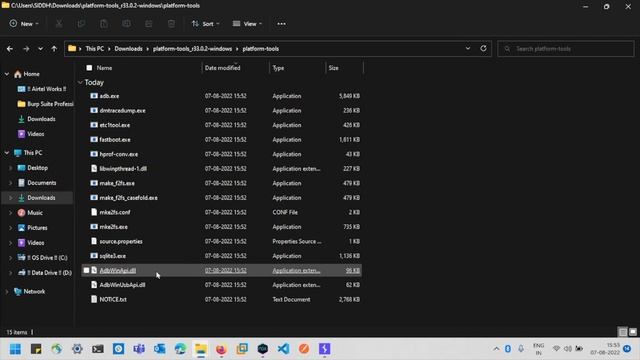Go back using the back arrow
The height and width of the screenshot is (360, 640).
click(10, 49)
